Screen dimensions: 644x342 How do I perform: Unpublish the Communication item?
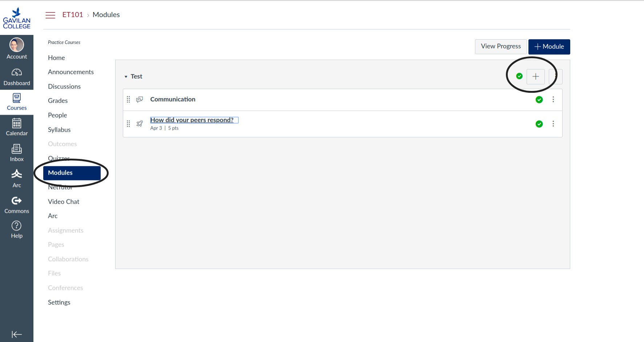click(x=539, y=100)
